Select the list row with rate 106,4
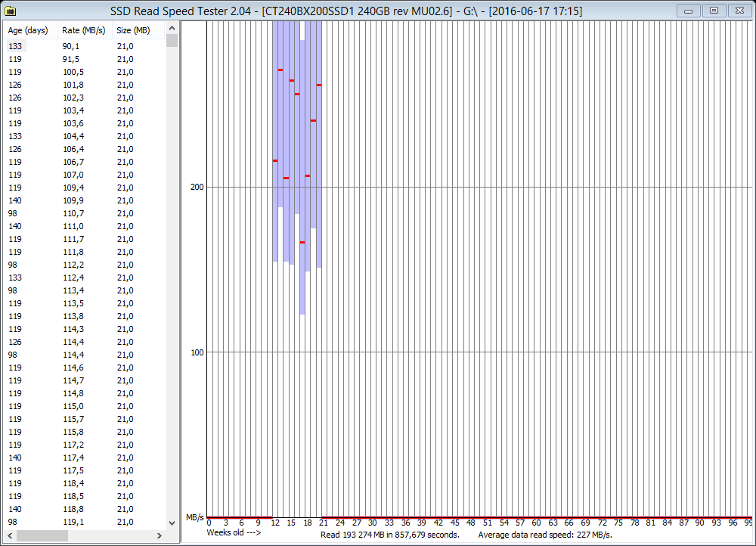756x546 pixels. [73, 149]
